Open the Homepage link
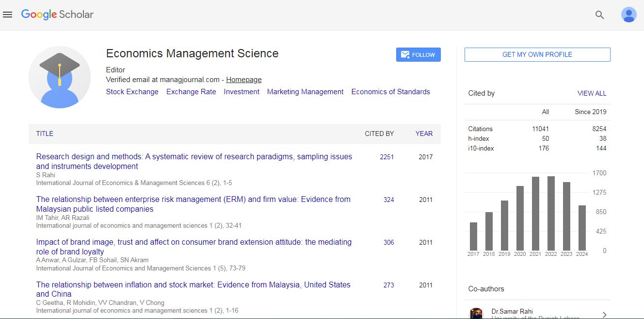644x319 pixels. pyautogui.click(x=243, y=80)
